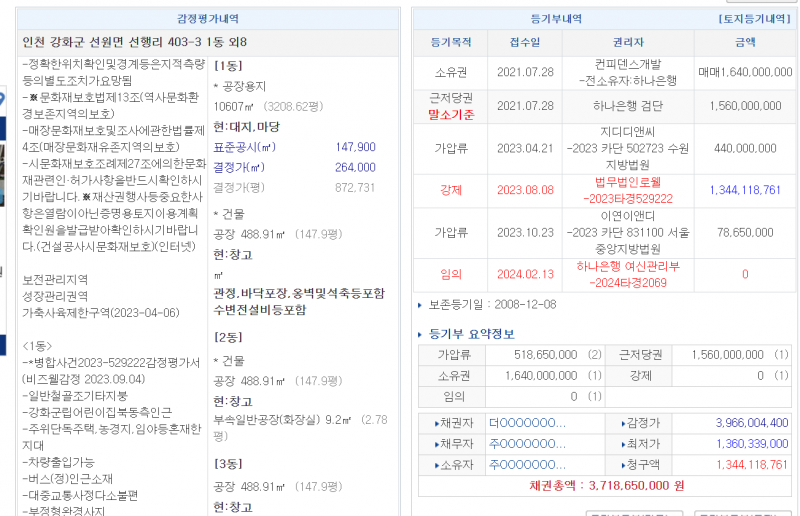Click the 접수일 column header

click(x=524, y=43)
